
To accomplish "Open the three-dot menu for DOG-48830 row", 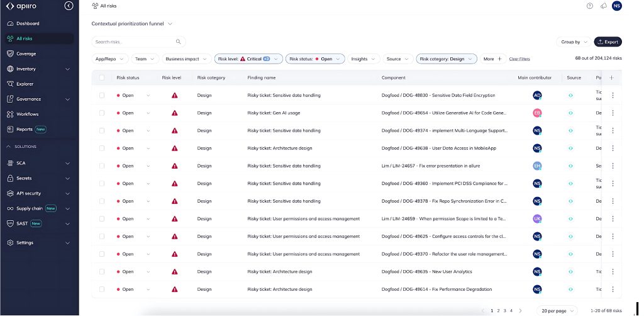I will (x=613, y=96).
